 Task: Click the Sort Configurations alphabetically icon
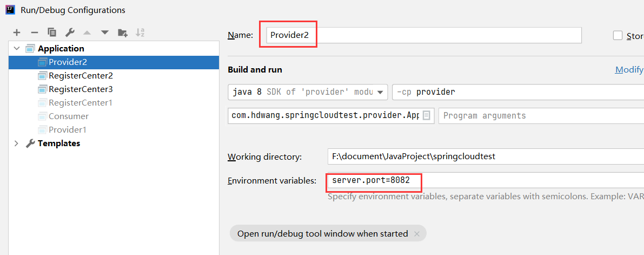click(x=140, y=32)
